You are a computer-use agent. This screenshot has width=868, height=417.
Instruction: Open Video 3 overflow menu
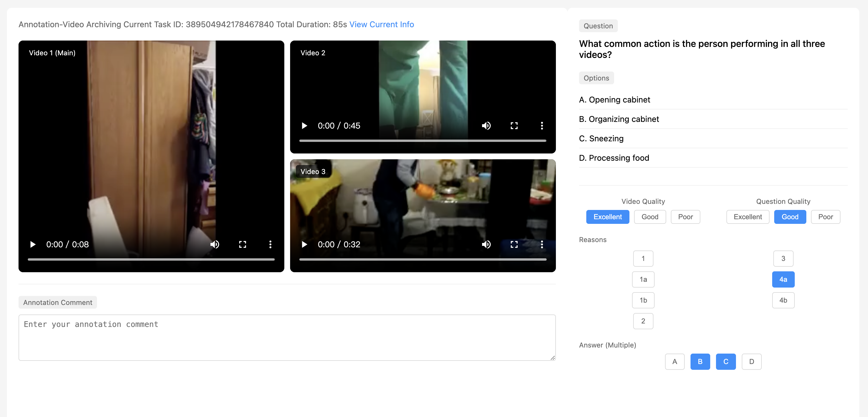point(542,244)
